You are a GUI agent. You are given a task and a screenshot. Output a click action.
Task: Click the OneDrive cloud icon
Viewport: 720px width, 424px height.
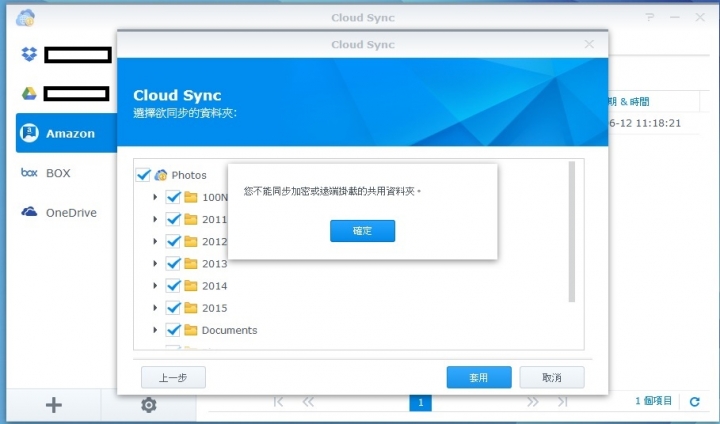pyautogui.click(x=29, y=212)
